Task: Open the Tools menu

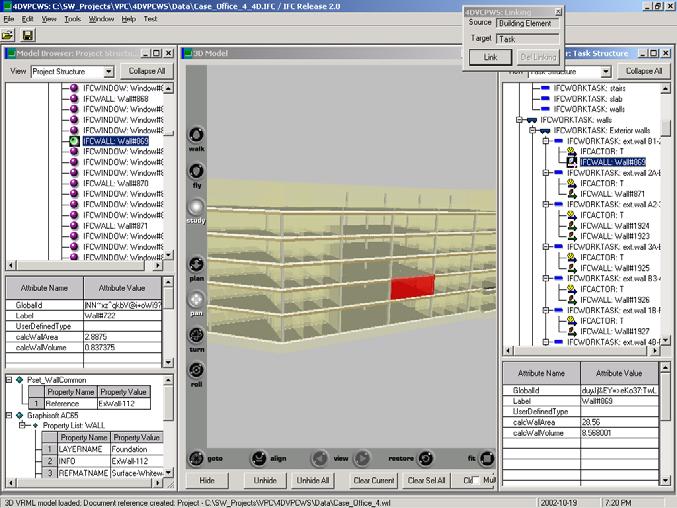Action: tap(73, 19)
